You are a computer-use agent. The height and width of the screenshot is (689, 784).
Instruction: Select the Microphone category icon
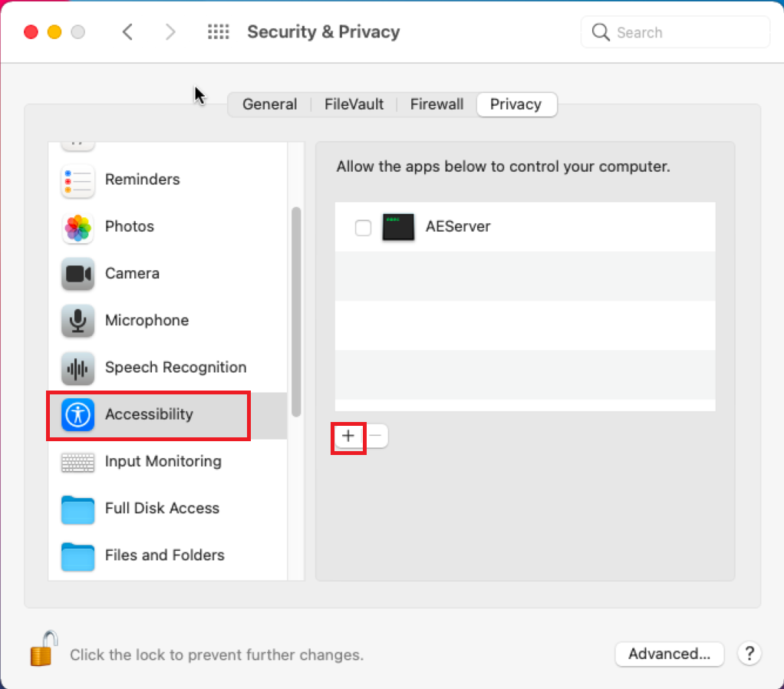click(77, 321)
